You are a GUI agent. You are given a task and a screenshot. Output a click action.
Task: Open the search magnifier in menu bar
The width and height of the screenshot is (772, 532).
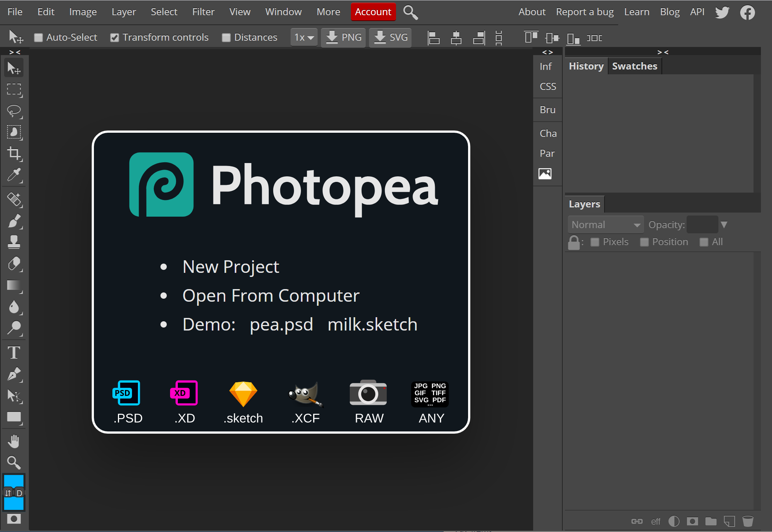pos(410,12)
